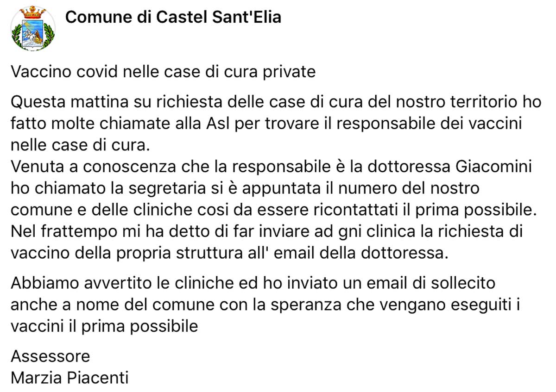This screenshot has width=556, height=392.
Task: Click the line starting "vaccino della propria struttura"
Action: [230, 253]
